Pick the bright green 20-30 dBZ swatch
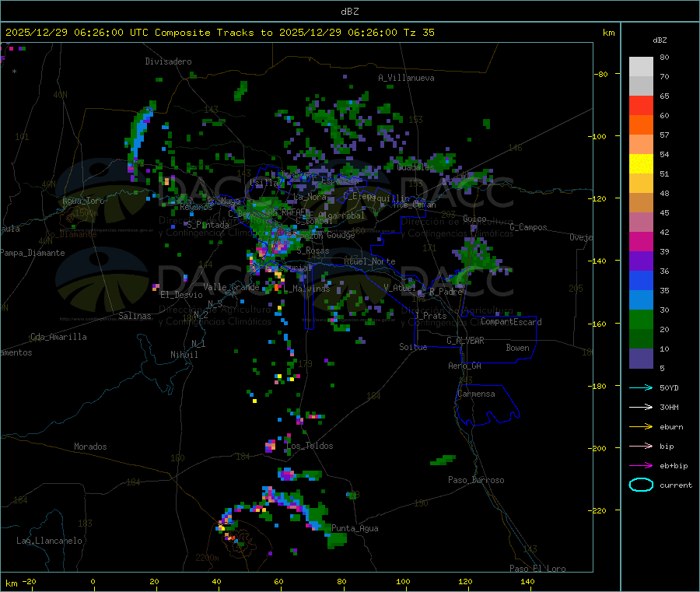Screen dimensions: 700x592 click(x=641, y=320)
